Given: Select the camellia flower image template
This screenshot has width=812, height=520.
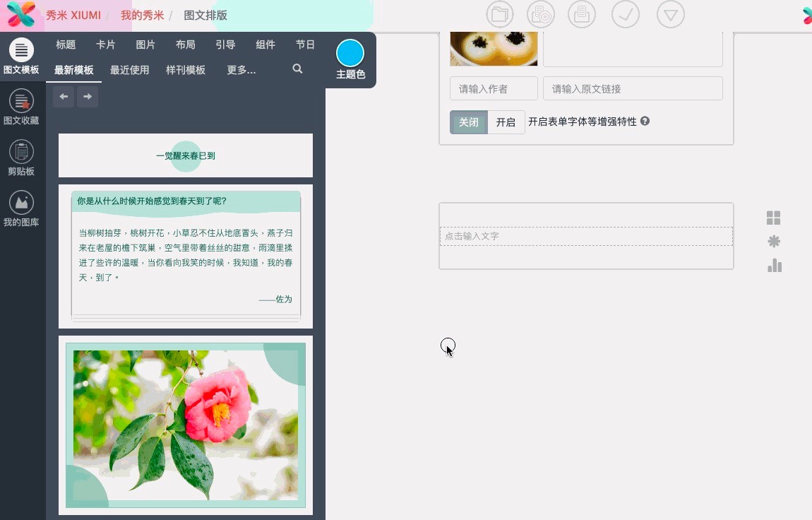Looking at the screenshot, I should [x=186, y=425].
